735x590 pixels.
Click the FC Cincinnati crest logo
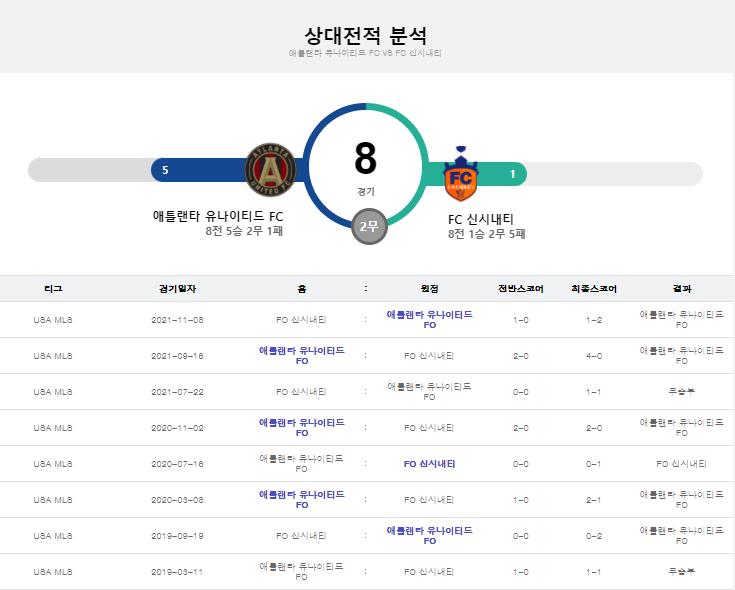click(460, 174)
